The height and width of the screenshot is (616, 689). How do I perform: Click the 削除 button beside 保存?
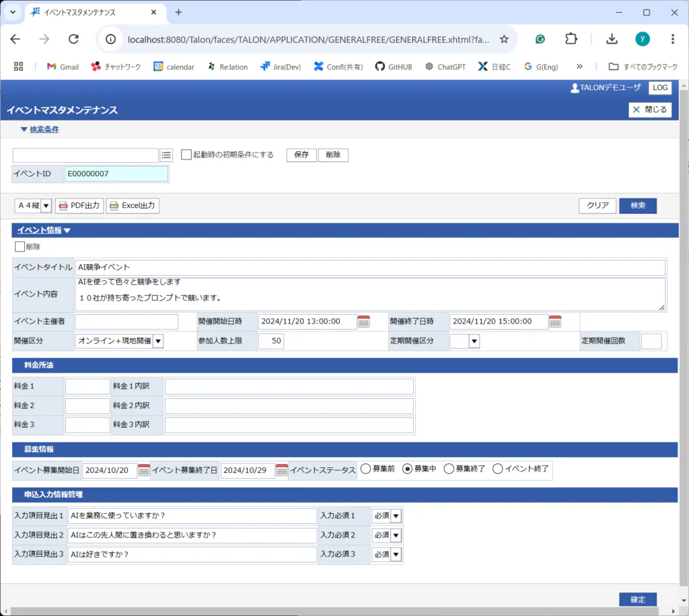click(x=333, y=155)
